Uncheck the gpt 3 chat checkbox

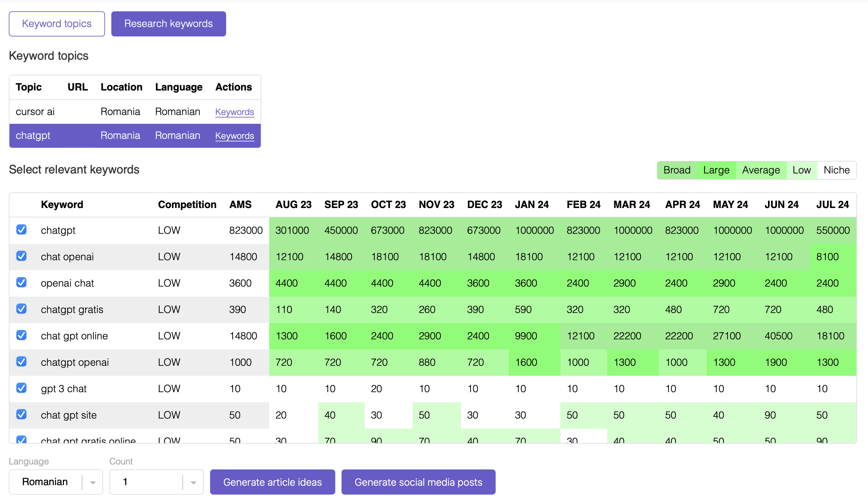click(x=22, y=388)
